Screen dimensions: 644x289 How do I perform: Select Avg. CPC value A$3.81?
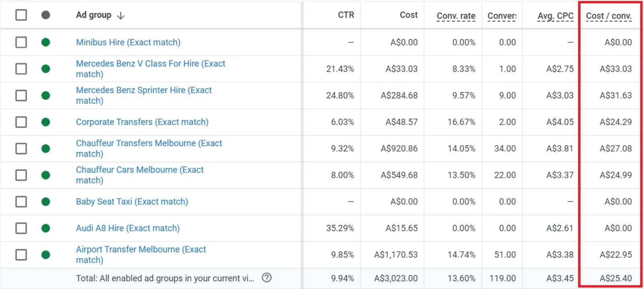pos(560,148)
